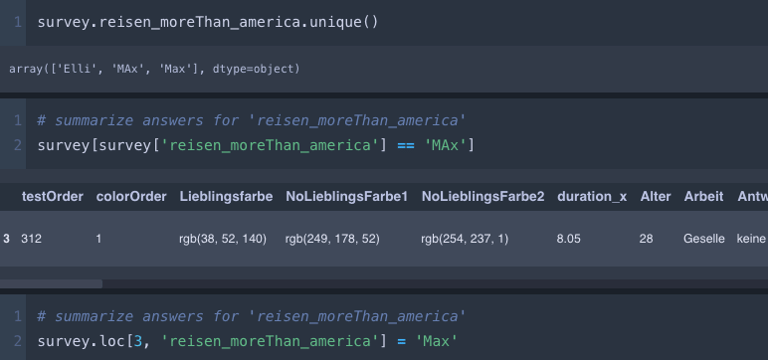Click the survey filter code with 'MAx'

[256, 145]
